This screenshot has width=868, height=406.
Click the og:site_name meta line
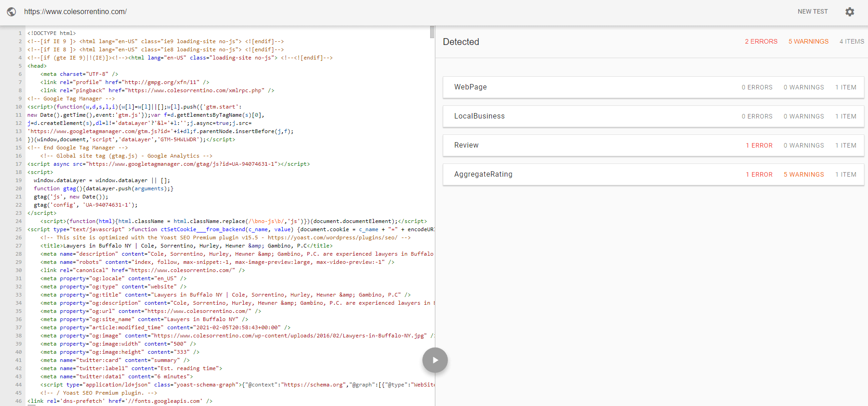coord(144,319)
